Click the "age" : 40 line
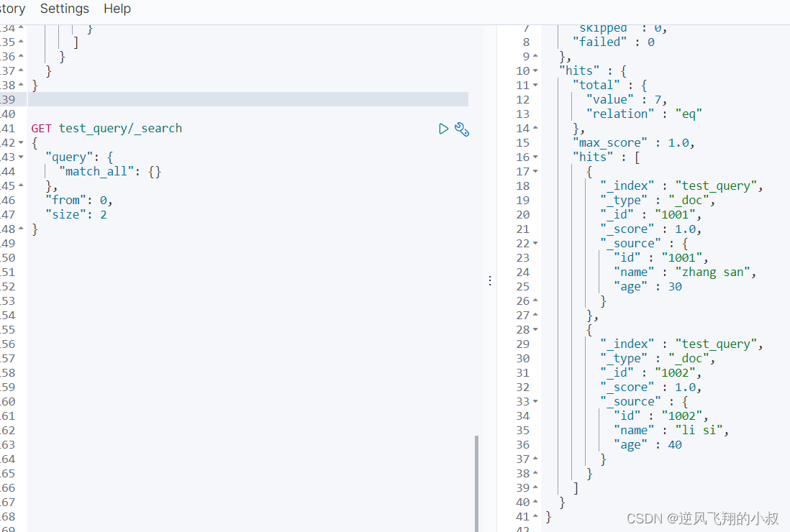Screen dimensions: 790x532 [648, 445]
